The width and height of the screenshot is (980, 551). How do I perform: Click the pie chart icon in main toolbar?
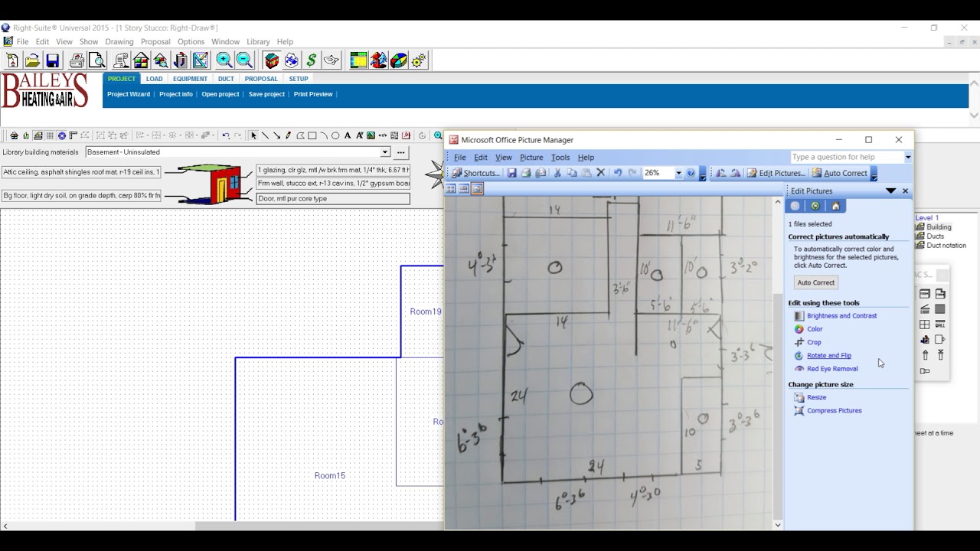tap(399, 60)
